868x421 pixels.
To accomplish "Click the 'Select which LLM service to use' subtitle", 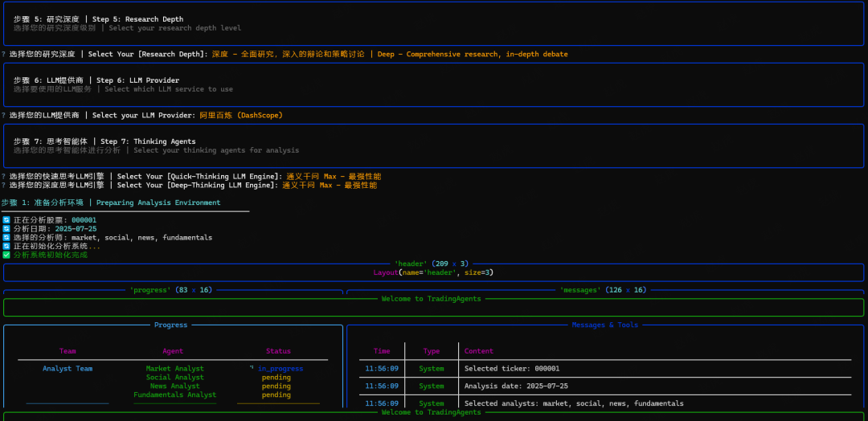I will coord(168,89).
